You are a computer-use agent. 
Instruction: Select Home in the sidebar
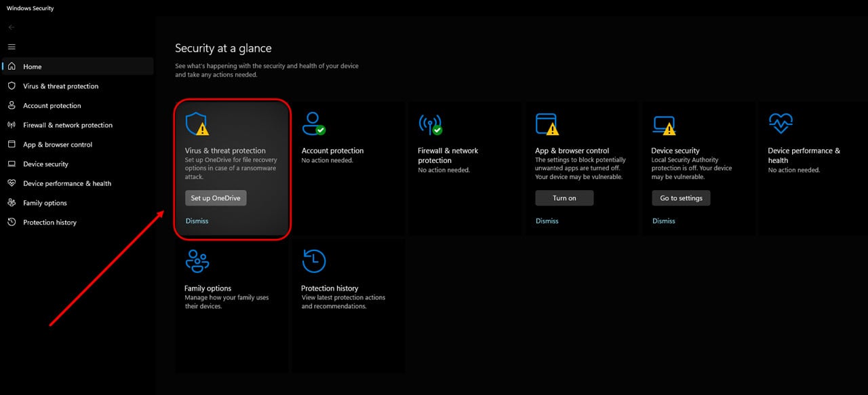point(78,67)
